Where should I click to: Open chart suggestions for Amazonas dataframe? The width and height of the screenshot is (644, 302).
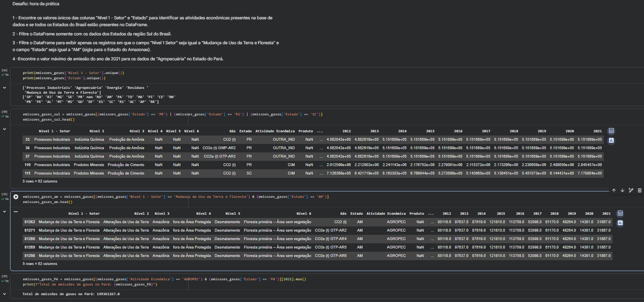coord(620,223)
